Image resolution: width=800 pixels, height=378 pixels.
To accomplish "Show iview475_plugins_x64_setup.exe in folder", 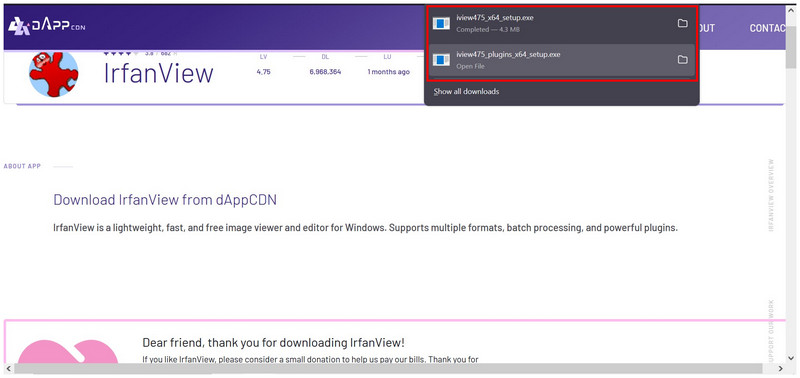I will pyautogui.click(x=682, y=60).
